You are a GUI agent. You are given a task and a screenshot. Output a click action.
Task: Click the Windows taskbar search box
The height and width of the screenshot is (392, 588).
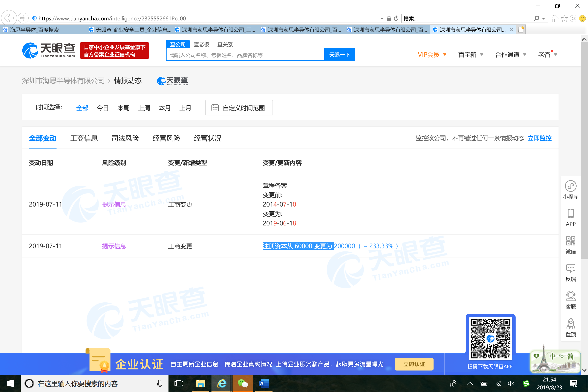click(x=95, y=383)
